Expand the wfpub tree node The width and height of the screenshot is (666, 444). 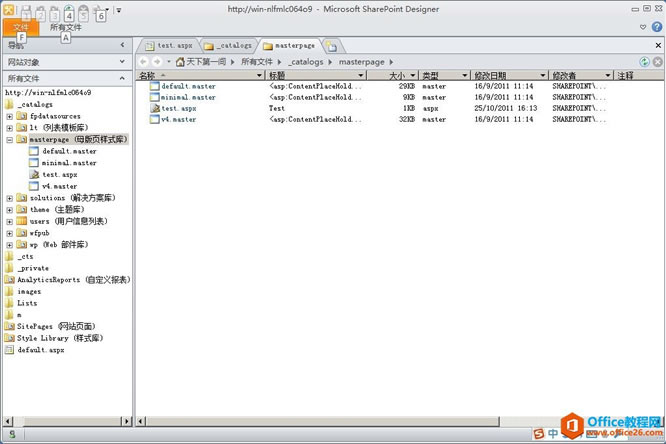pyautogui.click(x=9, y=233)
